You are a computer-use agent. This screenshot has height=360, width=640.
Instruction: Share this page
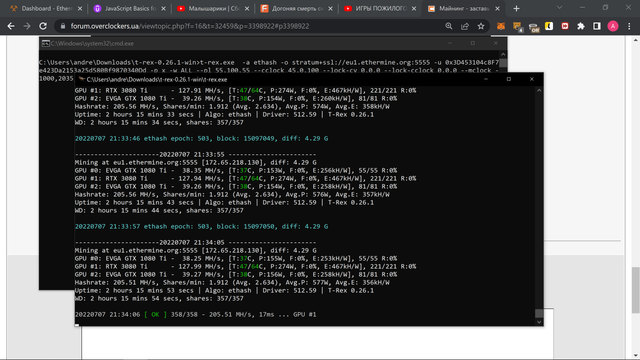[465, 26]
